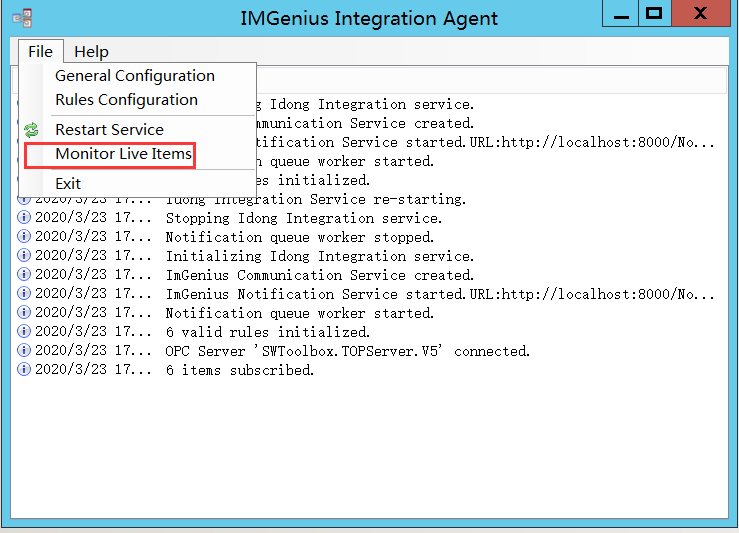Viewport: 739px width, 533px height.
Task: Select Monitor Live Items menu option
Action: 123,154
